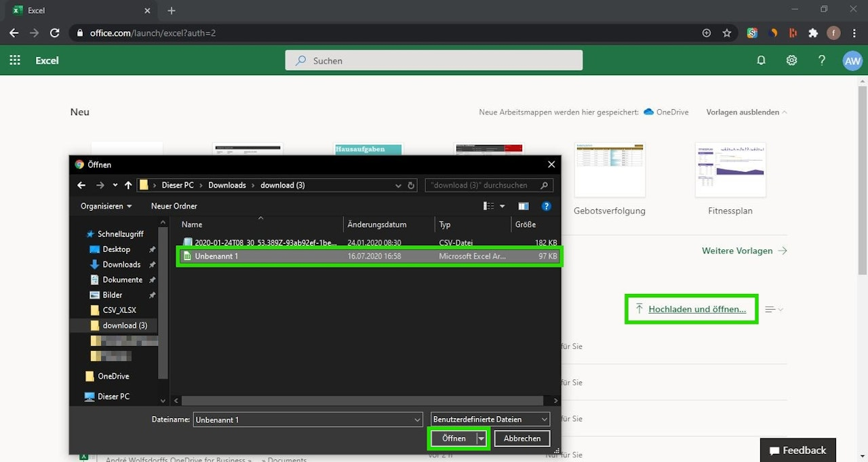Collapse templates with Vorlagen ausblenden
The image size is (868, 462).
point(747,112)
